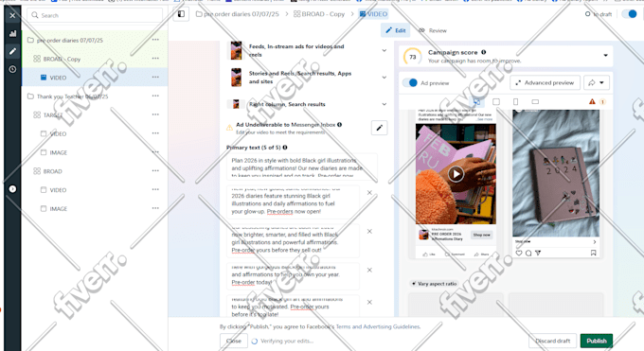Open the Advanced preview

[x=545, y=82]
